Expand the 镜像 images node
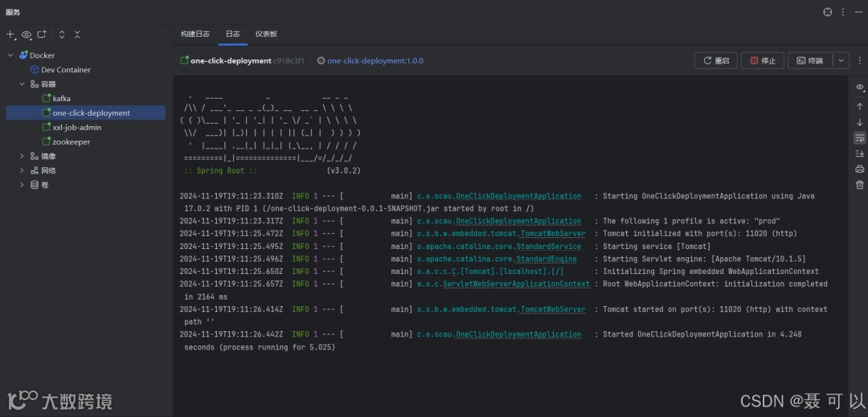 pos(22,156)
